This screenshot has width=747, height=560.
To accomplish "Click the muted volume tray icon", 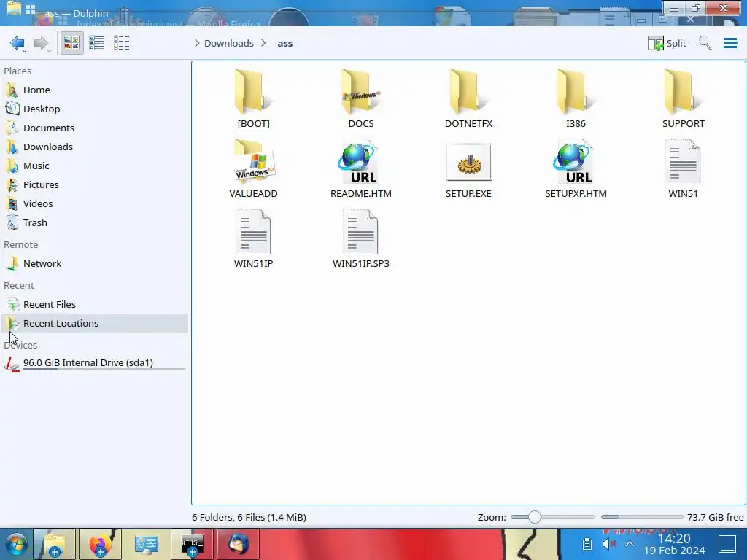I will (x=608, y=544).
